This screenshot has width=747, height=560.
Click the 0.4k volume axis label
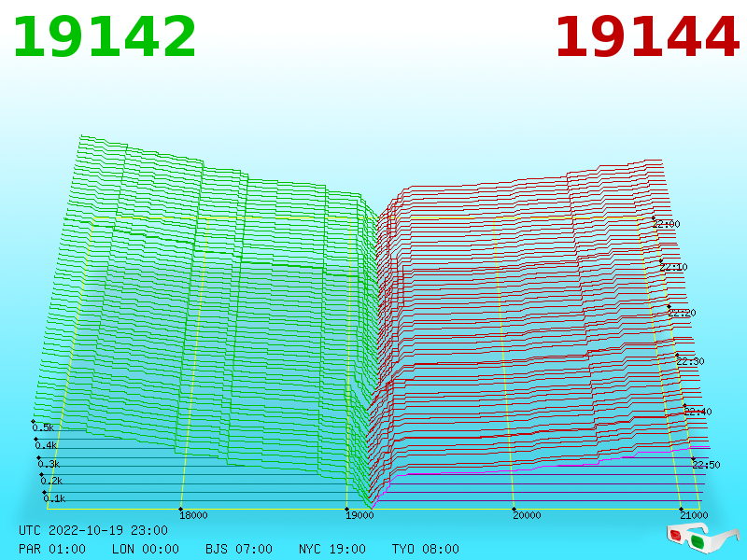(46, 446)
